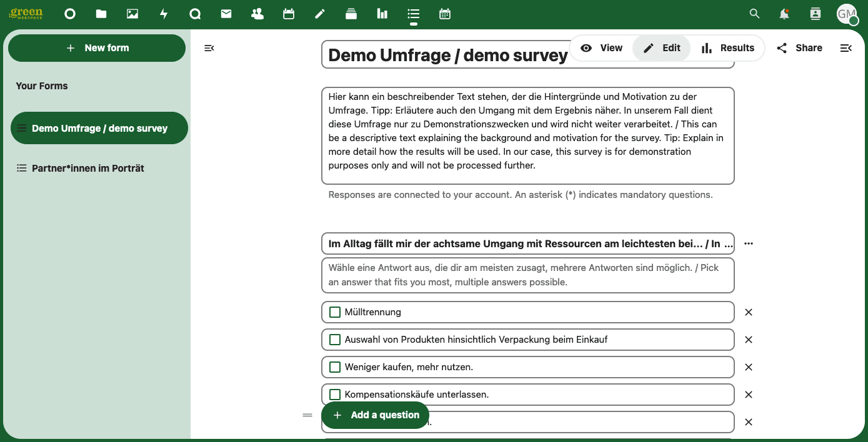Open the question's three-dot options menu
Image resolution: width=868 pixels, height=442 pixels.
[x=749, y=243]
